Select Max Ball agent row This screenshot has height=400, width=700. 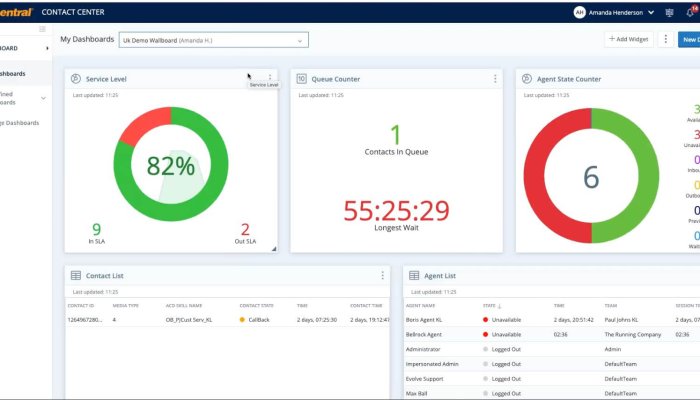[552, 393]
